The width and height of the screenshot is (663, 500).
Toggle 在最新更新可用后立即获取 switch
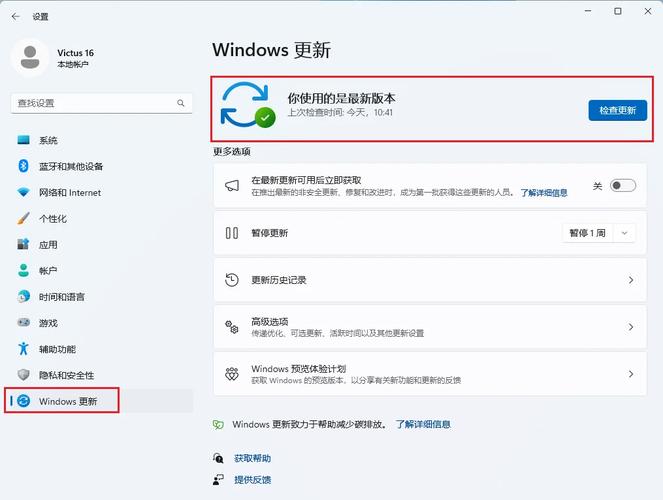click(x=622, y=186)
